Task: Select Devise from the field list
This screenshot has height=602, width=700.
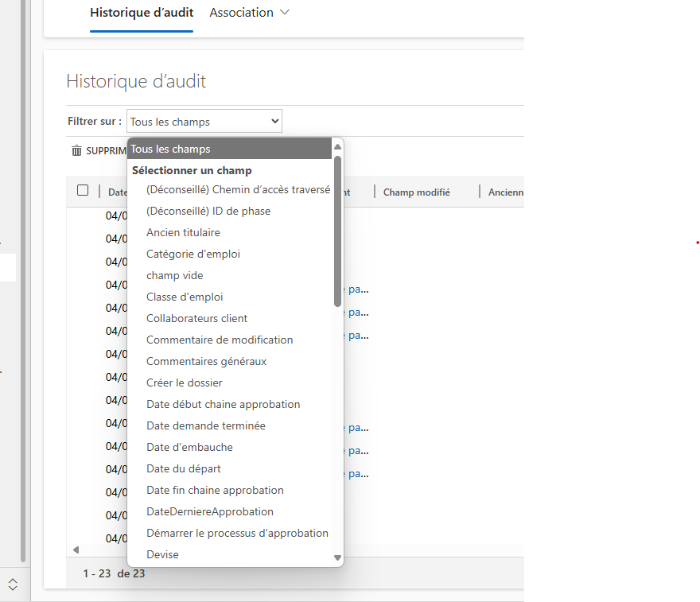Action: (x=162, y=554)
